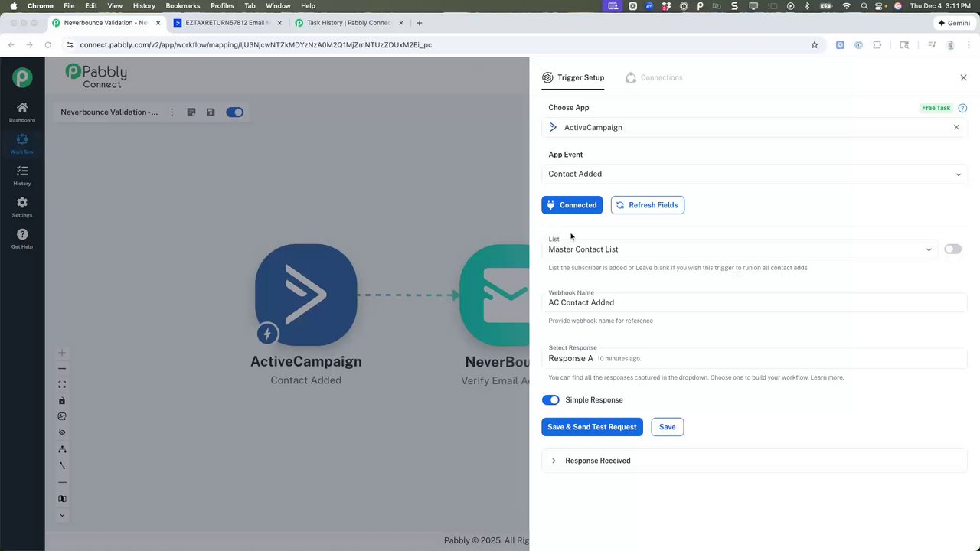Expand the Response Received section
980x551 pixels.
(x=754, y=461)
